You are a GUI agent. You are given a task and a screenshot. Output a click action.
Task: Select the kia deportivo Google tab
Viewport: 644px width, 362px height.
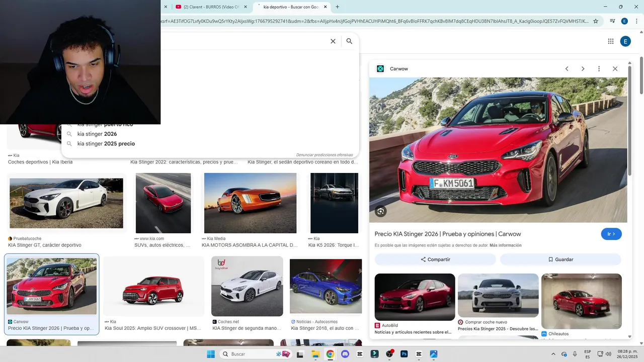pyautogui.click(x=292, y=7)
